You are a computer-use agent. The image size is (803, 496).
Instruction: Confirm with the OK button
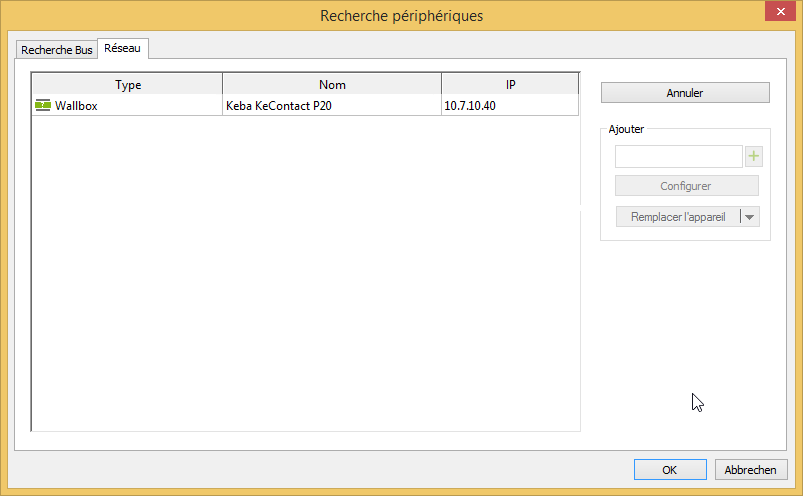[670, 470]
